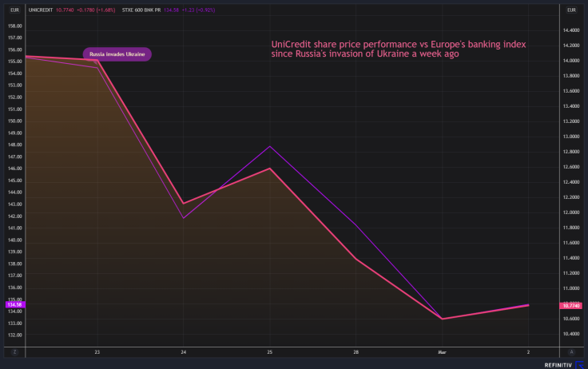Click the 142.00 label on left axis

pyautogui.click(x=15, y=216)
